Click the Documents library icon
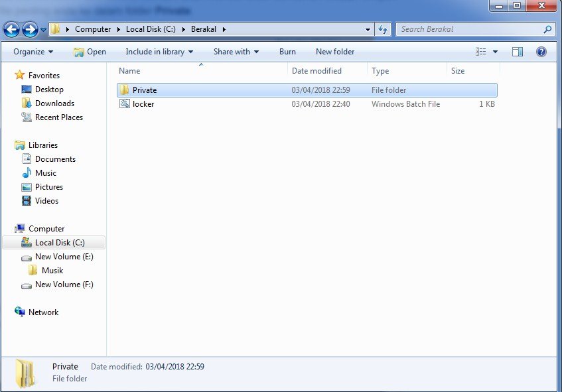The height and width of the screenshot is (392, 562). tap(27, 159)
